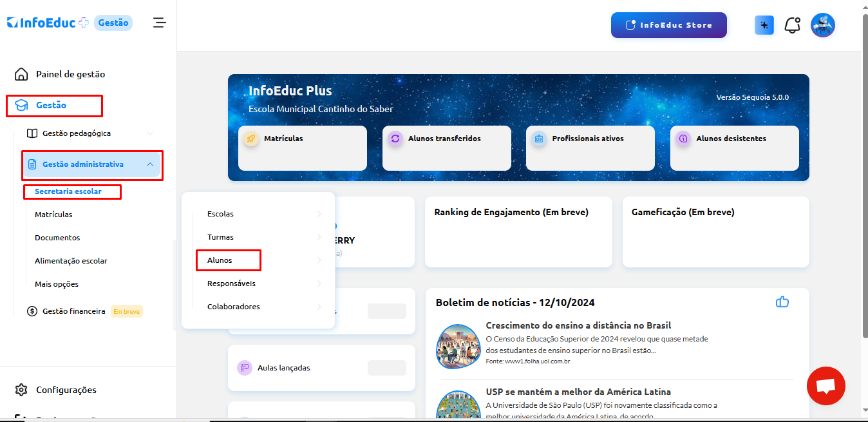Image resolution: width=868 pixels, height=422 pixels.
Task: Choose Responsáveis in the flyout menu
Action: pos(231,283)
